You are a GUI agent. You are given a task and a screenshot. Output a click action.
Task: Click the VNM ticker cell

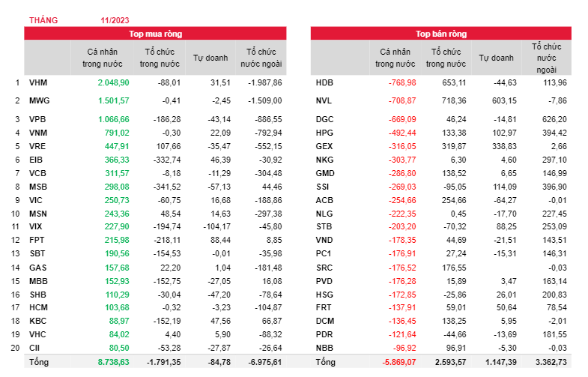coord(37,133)
